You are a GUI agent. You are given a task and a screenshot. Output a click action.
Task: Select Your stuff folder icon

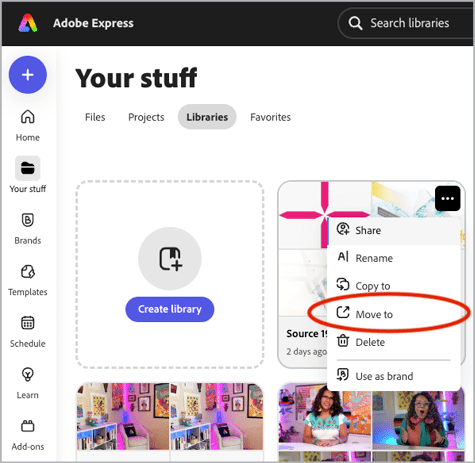click(x=28, y=168)
